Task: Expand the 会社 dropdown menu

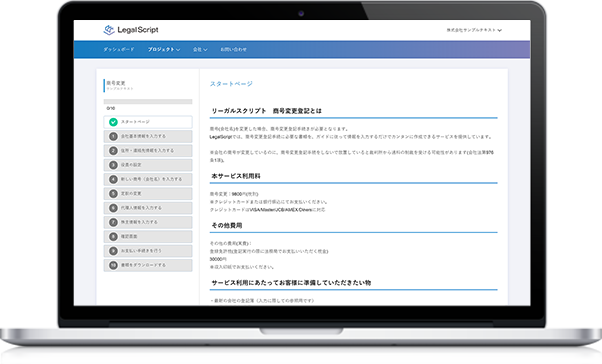Action: click(200, 50)
